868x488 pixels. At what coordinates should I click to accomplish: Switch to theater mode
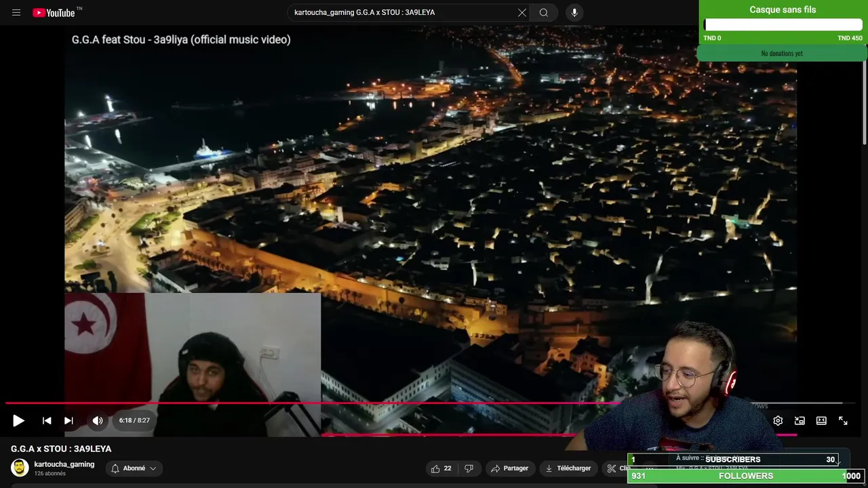pos(821,421)
